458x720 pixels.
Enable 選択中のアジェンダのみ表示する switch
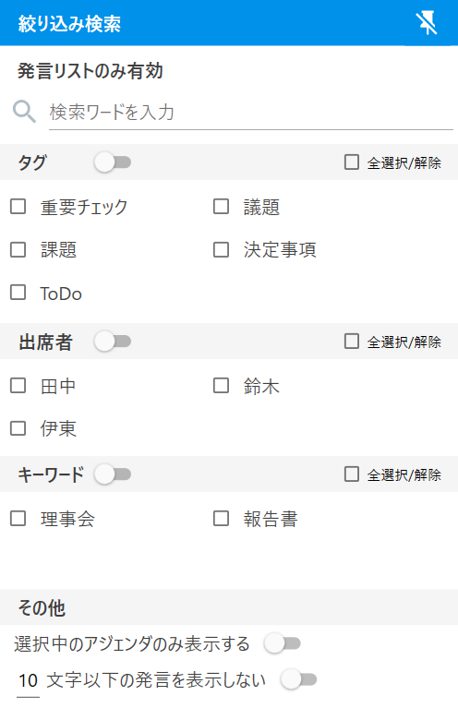tap(282, 644)
